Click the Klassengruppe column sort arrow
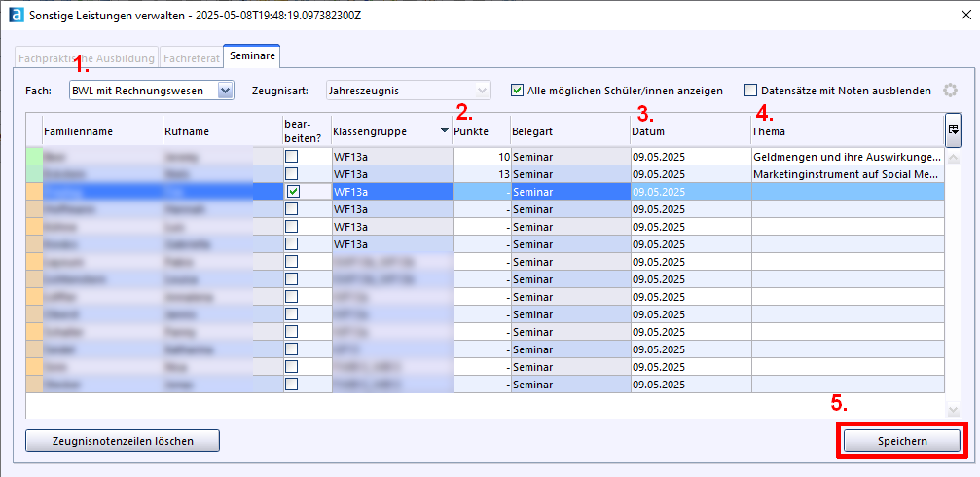This screenshot has height=477, width=980. coord(445,130)
